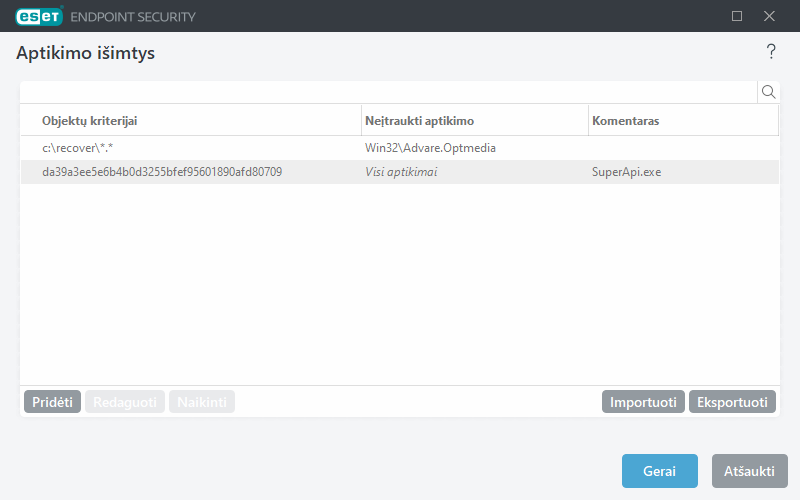Click the search magnifier icon
This screenshot has height=500, width=800.
768,92
